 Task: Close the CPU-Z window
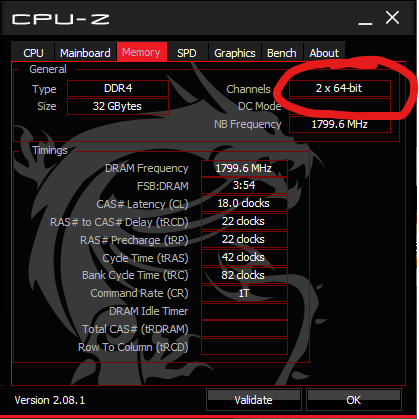[392, 18]
